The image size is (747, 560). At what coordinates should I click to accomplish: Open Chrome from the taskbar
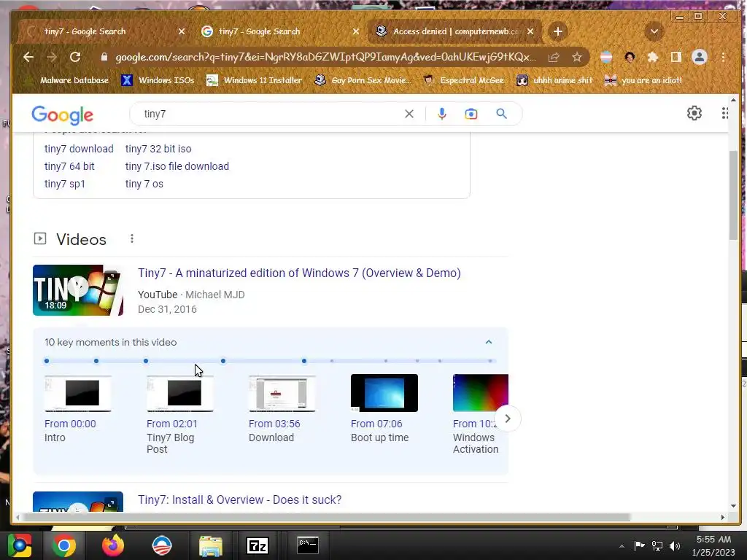coord(64,545)
